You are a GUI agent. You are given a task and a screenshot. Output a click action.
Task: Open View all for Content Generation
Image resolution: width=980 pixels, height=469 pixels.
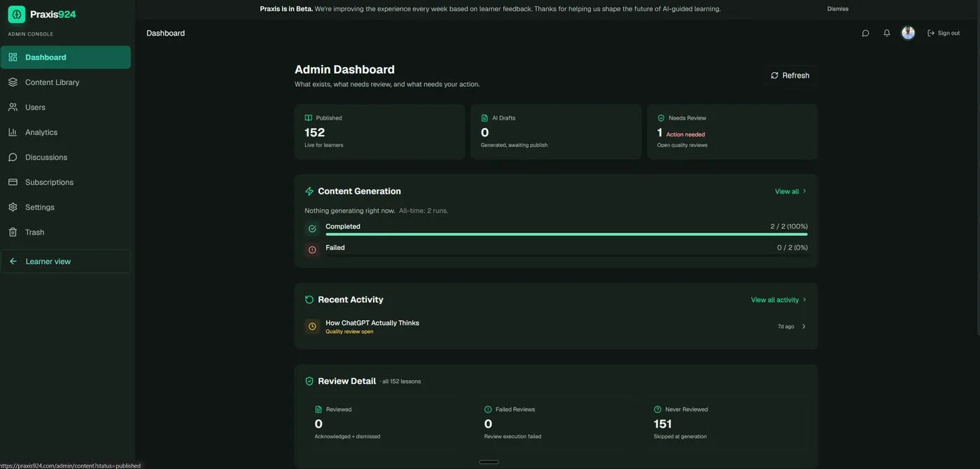(x=791, y=191)
